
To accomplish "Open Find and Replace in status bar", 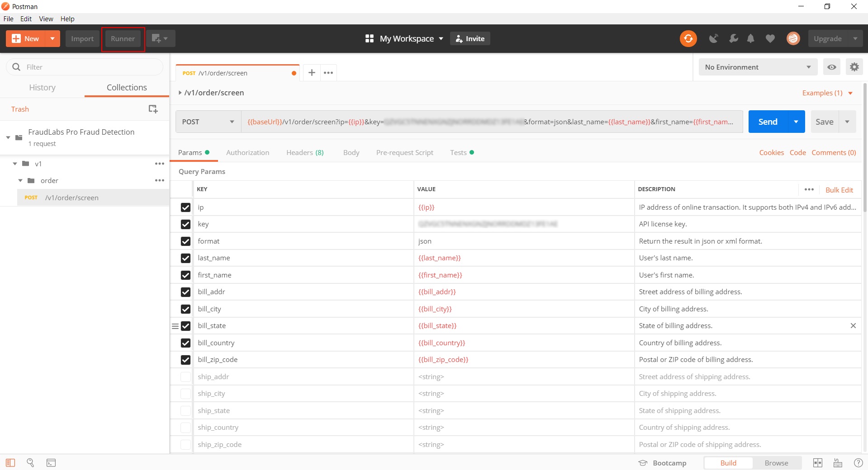I will 30,463.
